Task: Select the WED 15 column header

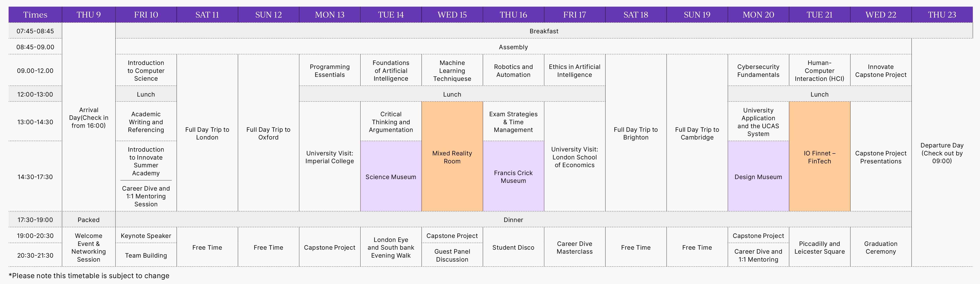Action: tap(452, 14)
